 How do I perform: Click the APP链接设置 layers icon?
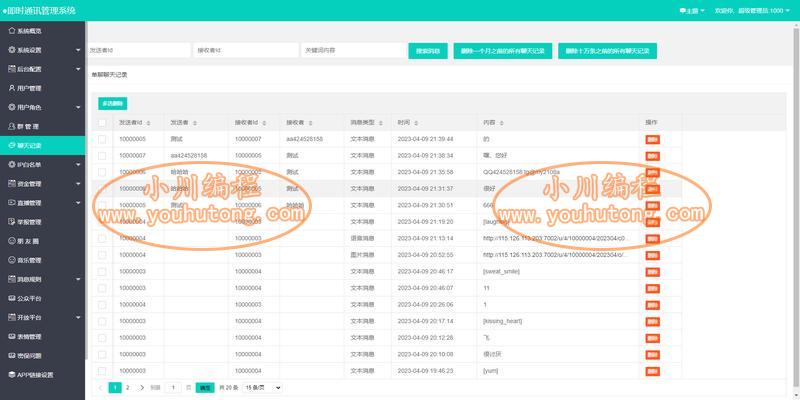pos(12,375)
